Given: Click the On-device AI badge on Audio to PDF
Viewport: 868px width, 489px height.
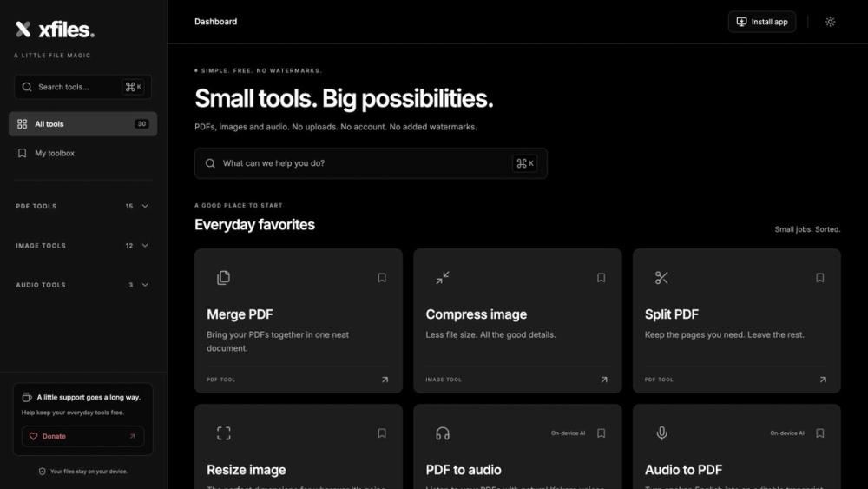Looking at the screenshot, I should point(786,433).
